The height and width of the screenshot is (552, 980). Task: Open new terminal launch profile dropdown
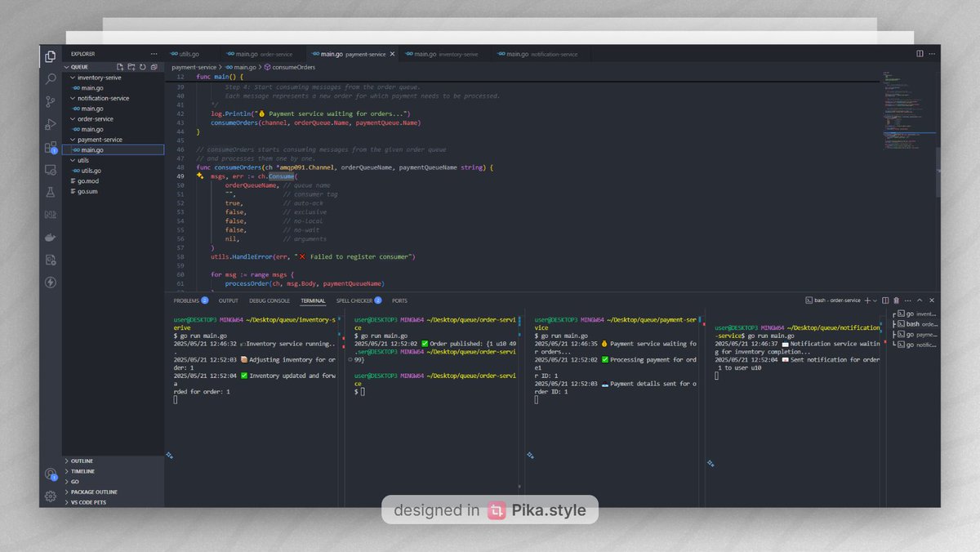[x=874, y=300]
